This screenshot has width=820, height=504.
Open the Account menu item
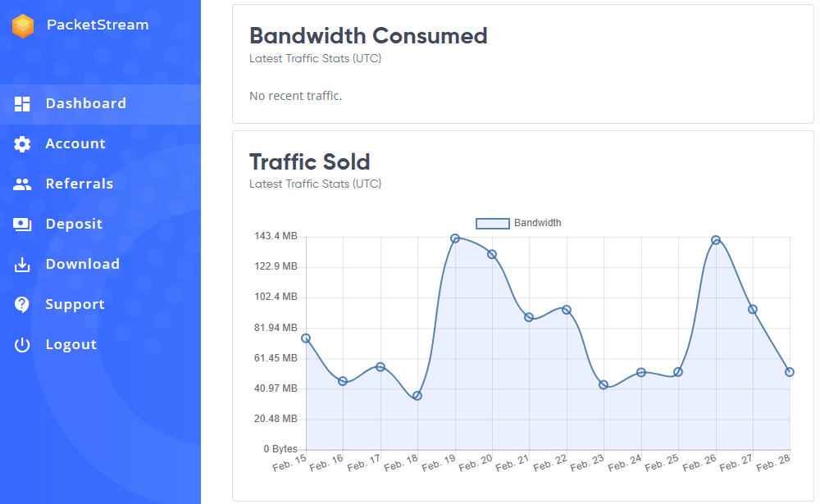coord(100,143)
